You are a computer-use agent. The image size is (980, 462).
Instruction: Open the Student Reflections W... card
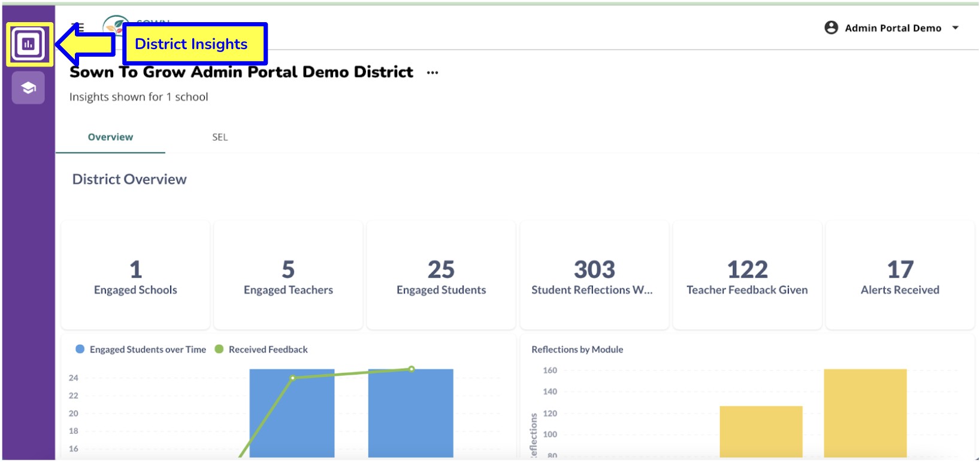tap(594, 275)
